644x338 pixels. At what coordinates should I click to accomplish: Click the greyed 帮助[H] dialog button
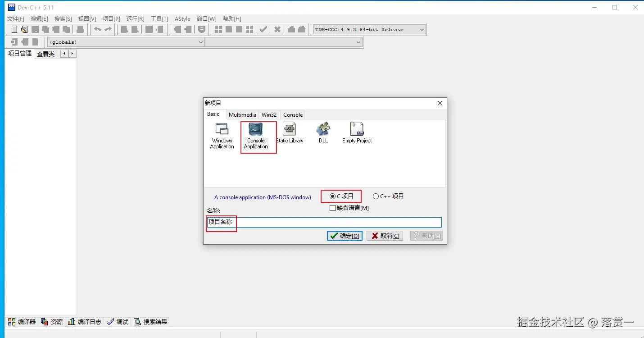426,236
